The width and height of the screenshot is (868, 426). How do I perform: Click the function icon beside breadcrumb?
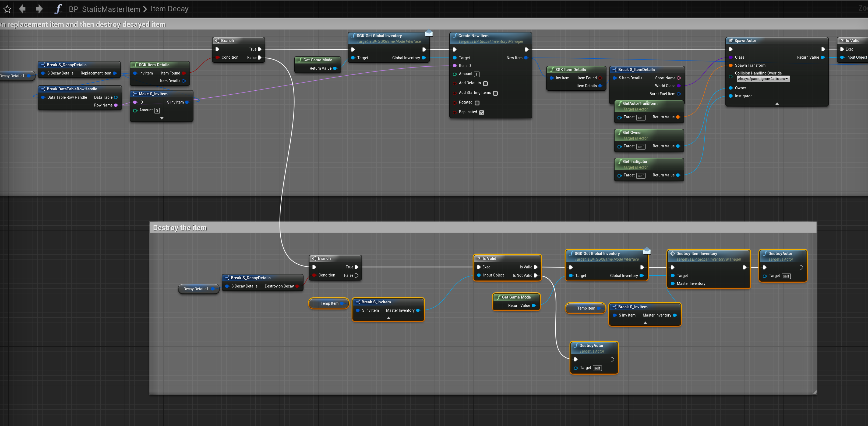pyautogui.click(x=58, y=9)
